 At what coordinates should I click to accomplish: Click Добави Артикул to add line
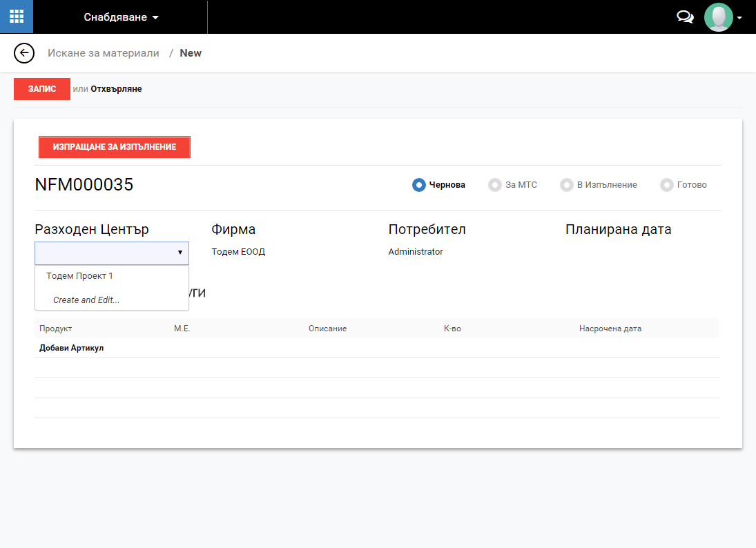coord(71,348)
